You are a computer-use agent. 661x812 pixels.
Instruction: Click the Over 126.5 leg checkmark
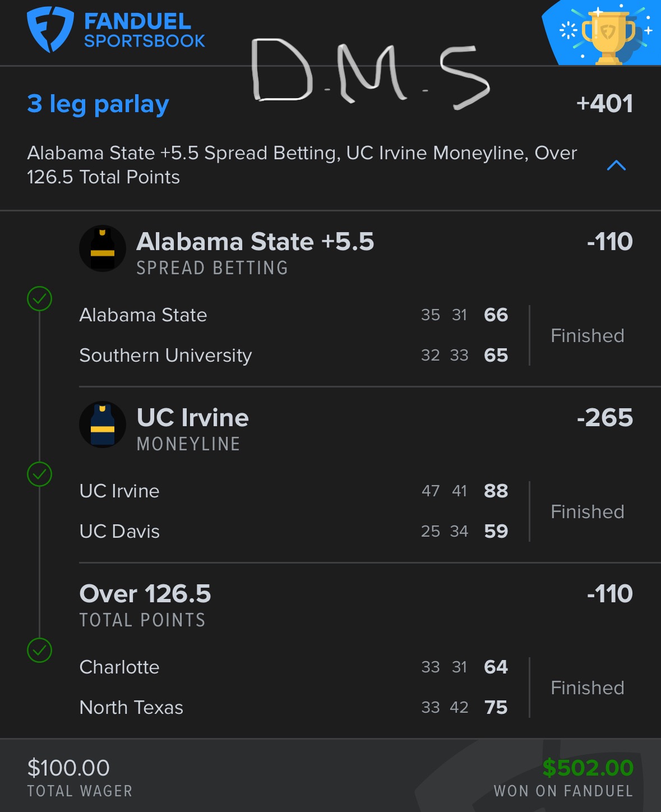tap(39, 650)
